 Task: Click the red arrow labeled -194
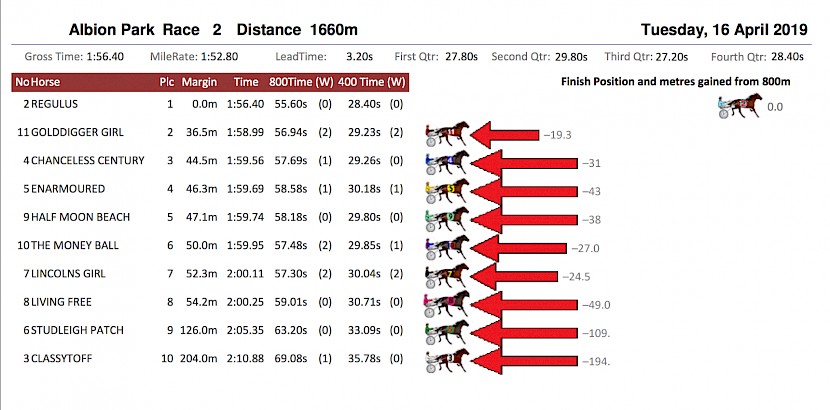coord(524,361)
